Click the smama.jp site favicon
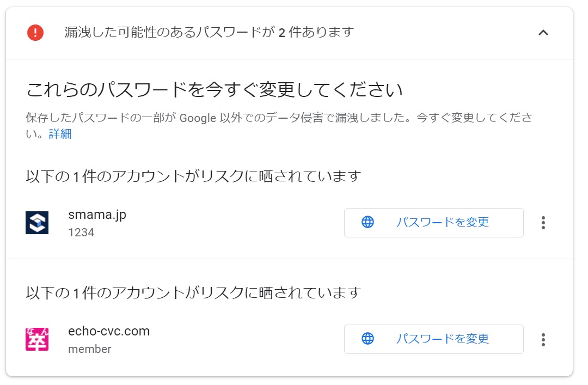The image size is (588, 385). pyautogui.click(x=37, y=223)
